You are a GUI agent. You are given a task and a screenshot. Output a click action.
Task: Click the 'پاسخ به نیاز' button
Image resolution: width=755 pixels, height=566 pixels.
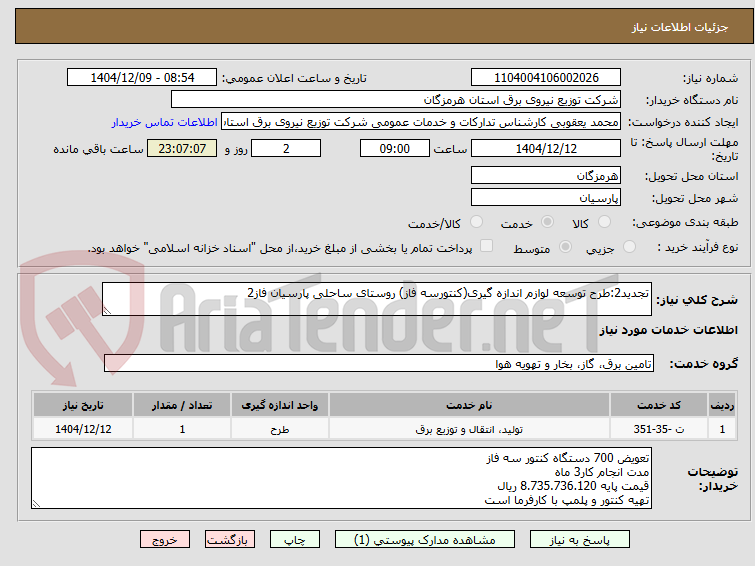(580, 540)
